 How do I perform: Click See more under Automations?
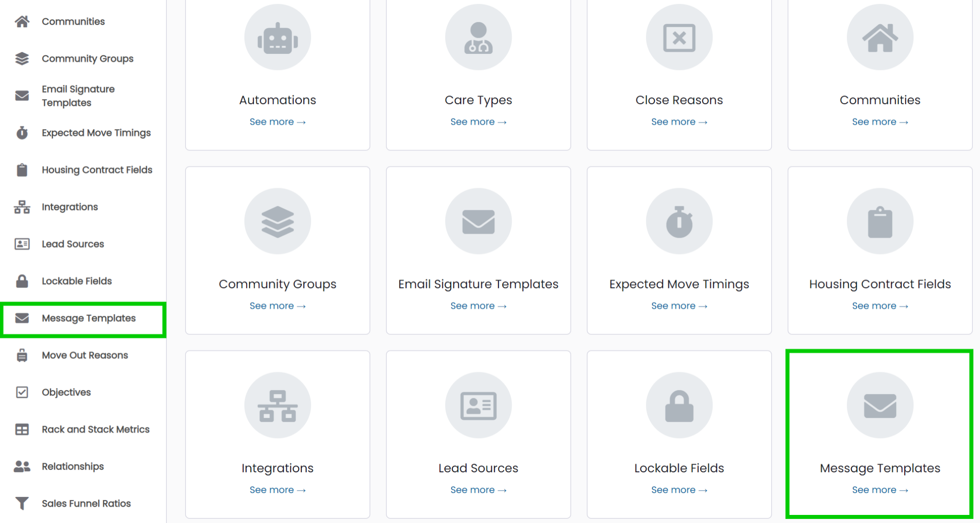[x=278, y=122]
